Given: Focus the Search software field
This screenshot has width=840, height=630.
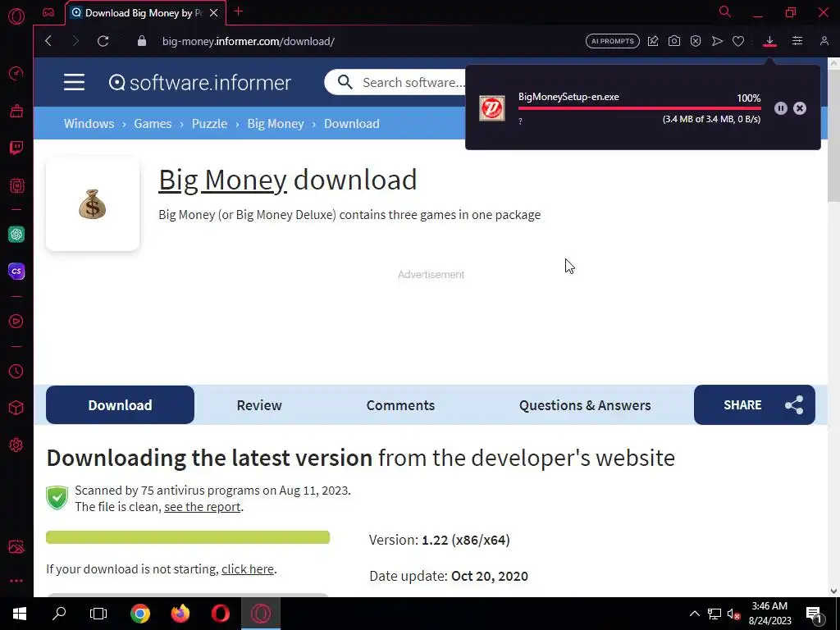Looking at the screenshot, I should click(x=413, y=83).
